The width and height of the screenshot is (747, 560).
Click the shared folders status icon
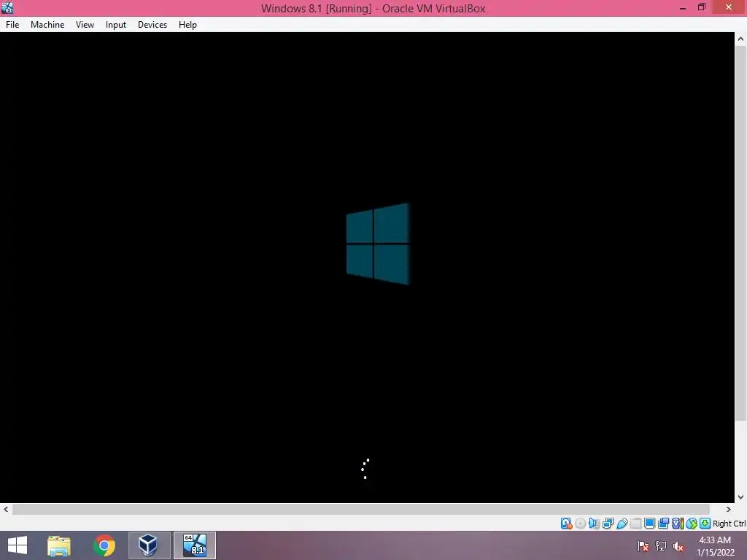[x=635, y=524]
